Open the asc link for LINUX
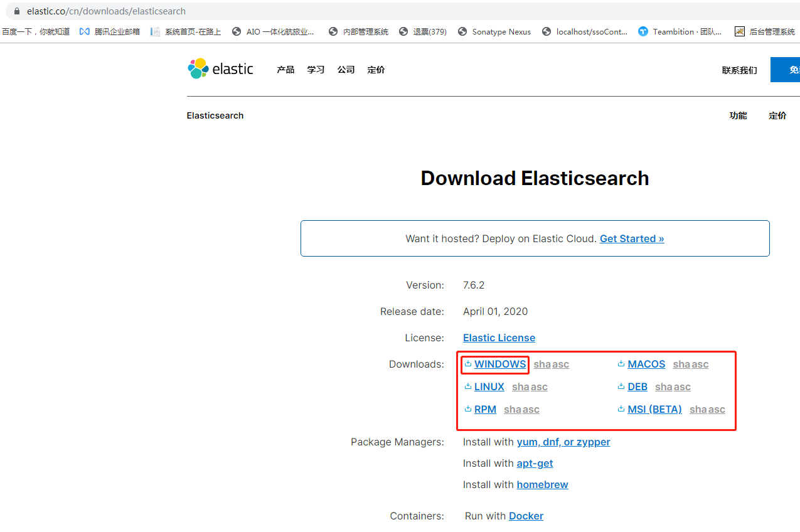This screenshot has height=532, width=800. [x=539, y=386]
